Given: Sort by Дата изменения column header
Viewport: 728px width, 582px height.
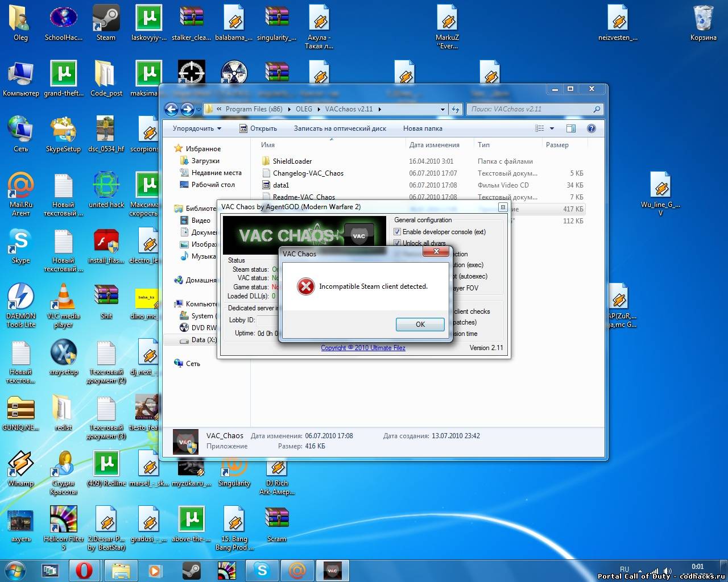Looking at the screenshot, I should (x=434, y=145).
